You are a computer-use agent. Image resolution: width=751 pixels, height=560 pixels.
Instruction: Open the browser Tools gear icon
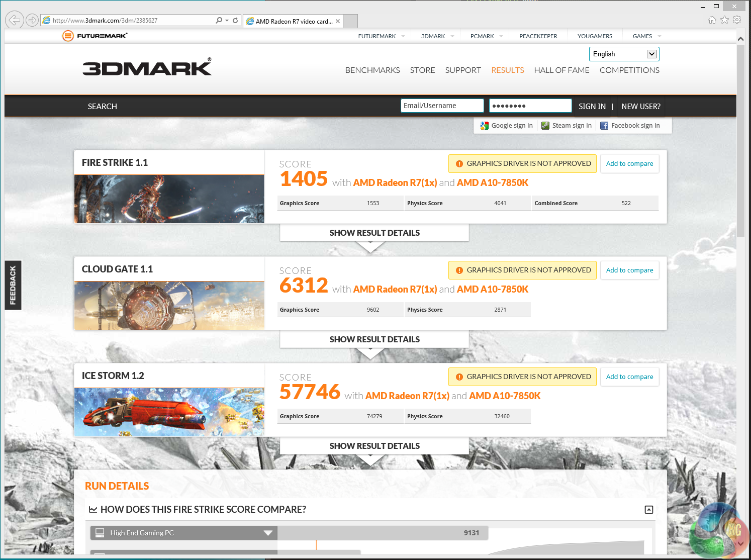pos(737,20)
